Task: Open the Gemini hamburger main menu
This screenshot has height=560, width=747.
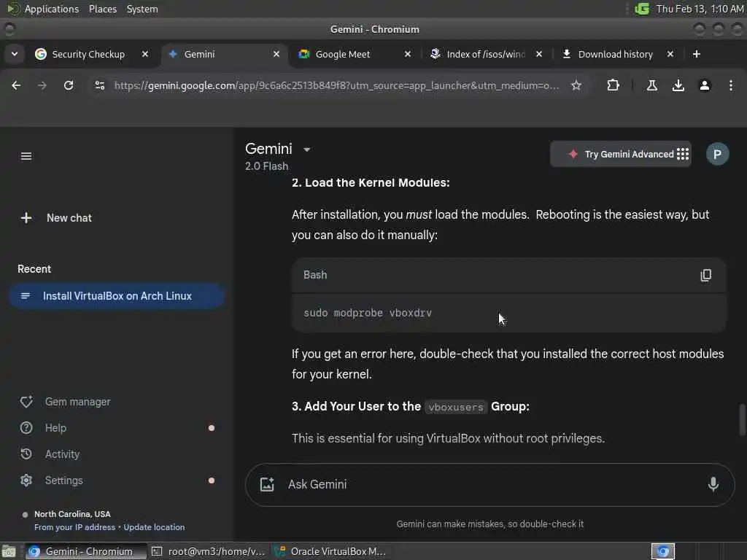Action: pos(26,156)
